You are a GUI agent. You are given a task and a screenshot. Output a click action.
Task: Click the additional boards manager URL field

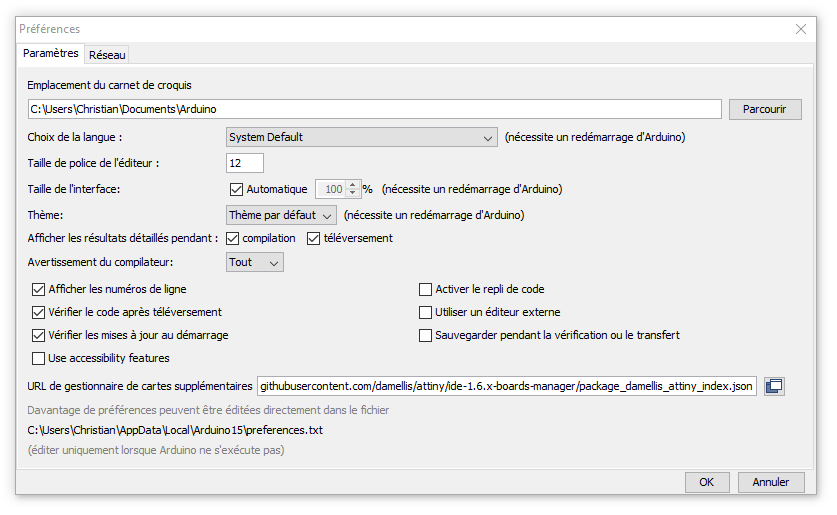click(x=507, y=386)
